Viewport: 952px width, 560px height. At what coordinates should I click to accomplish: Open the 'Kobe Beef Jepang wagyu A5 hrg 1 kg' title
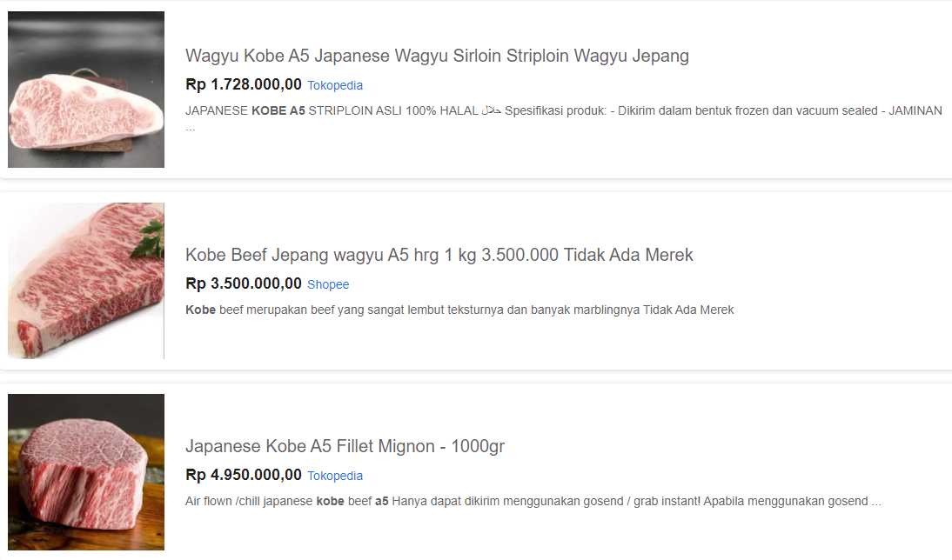439,255
